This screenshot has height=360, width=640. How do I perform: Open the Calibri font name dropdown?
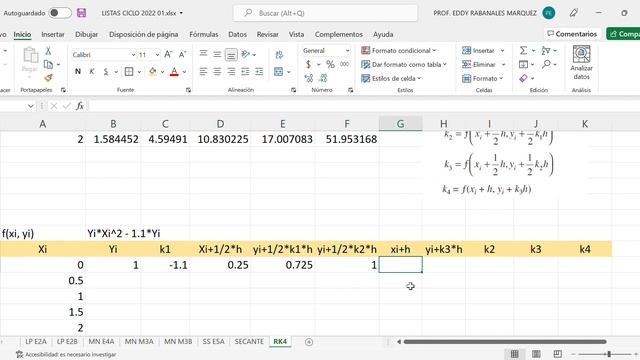[x=133, y=55]
